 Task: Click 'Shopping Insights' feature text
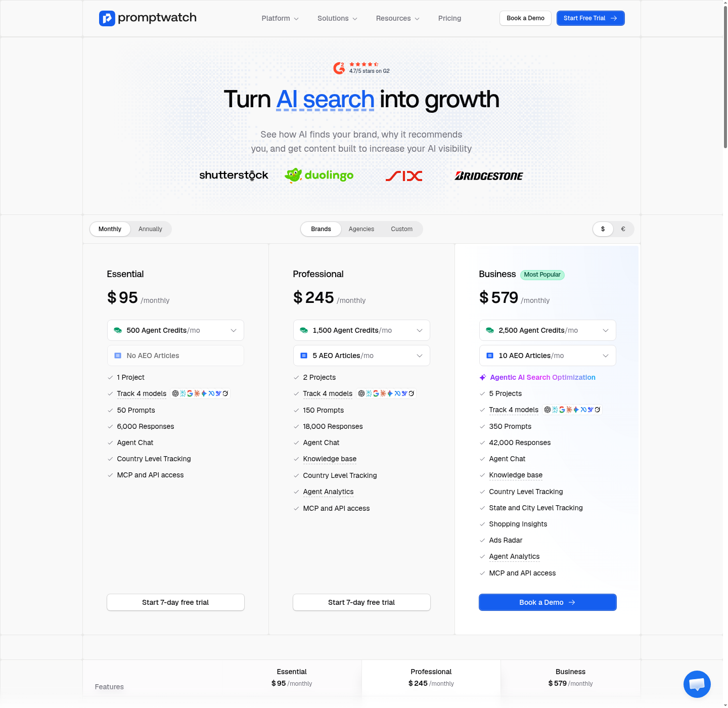click(518, 524)
